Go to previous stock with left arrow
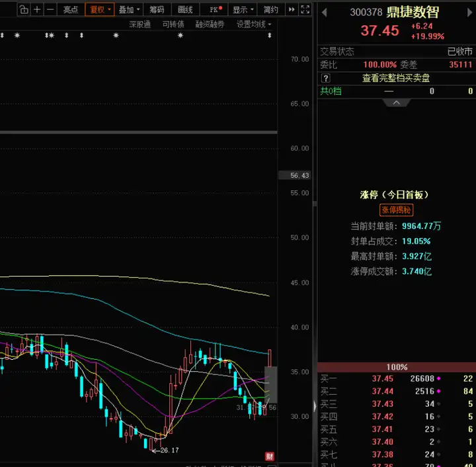 click(x=324, y=13)
